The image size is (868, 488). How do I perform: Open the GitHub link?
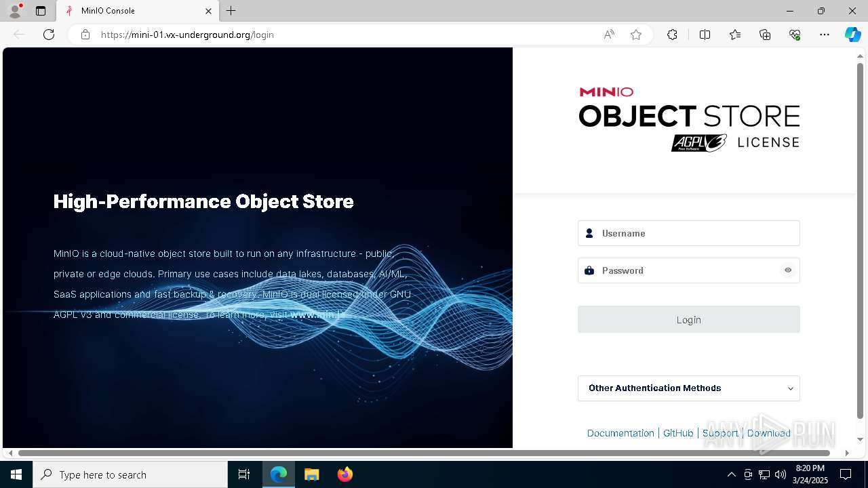[x=678, y=433]
